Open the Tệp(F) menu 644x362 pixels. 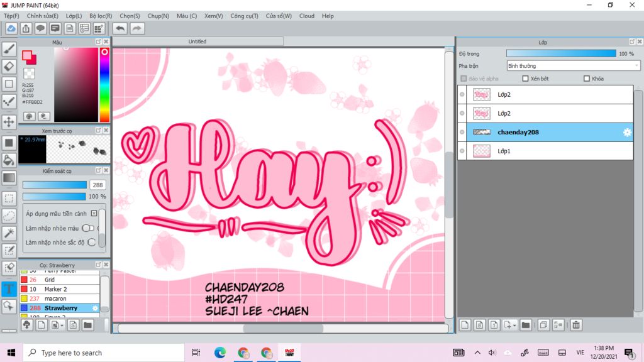point(11,16)
